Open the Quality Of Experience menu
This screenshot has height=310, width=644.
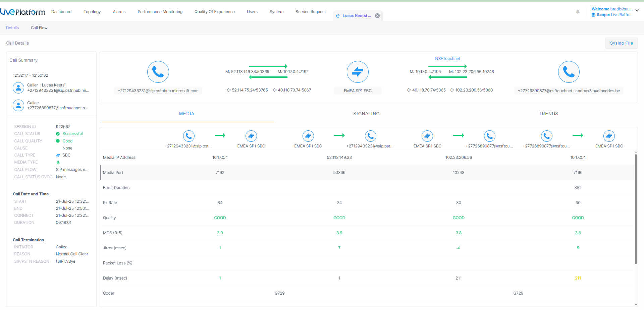pyautogui.click(x=214, y=12)
